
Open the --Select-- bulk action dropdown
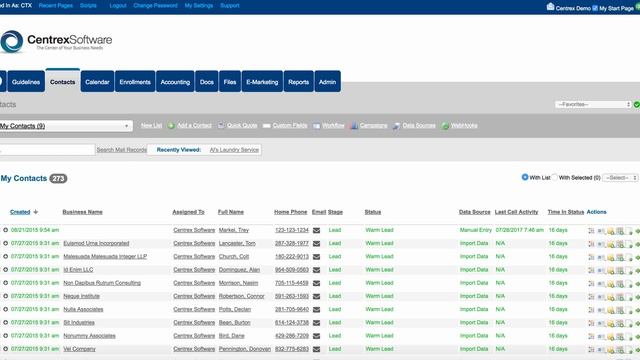tap(620, 178)
